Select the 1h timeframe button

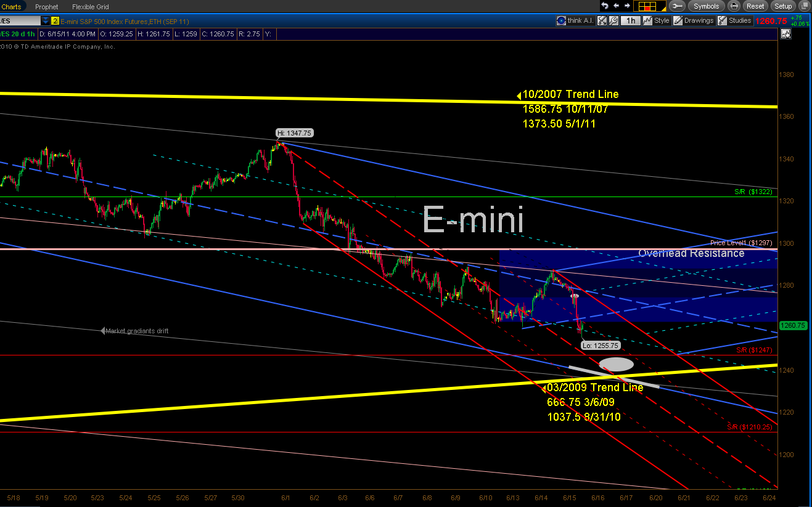click(x=630, y=20)
